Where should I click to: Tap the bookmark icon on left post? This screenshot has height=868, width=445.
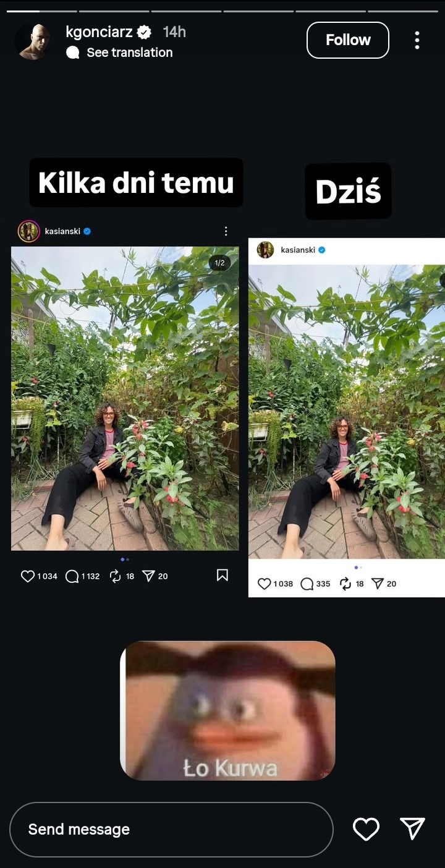click(x=222, y=576)
